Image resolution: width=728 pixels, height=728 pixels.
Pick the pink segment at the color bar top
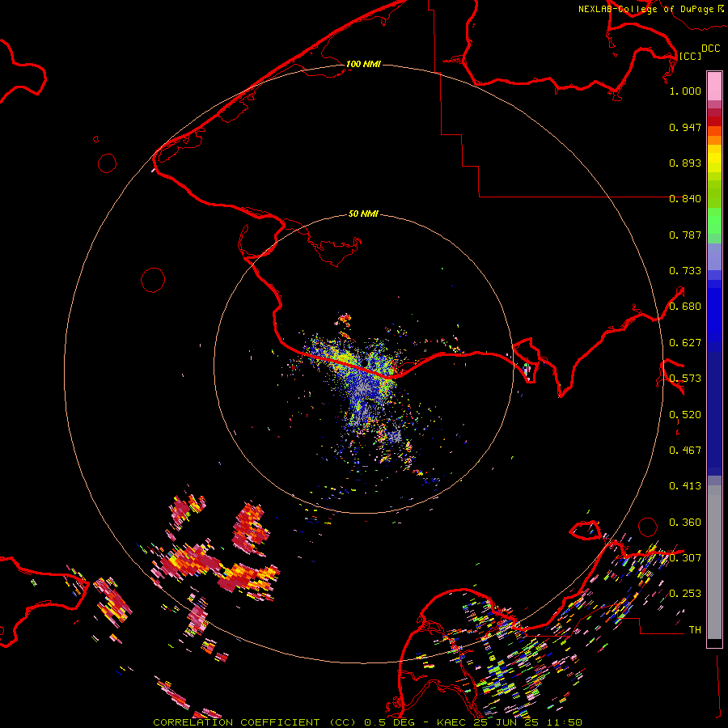[714, 86]
